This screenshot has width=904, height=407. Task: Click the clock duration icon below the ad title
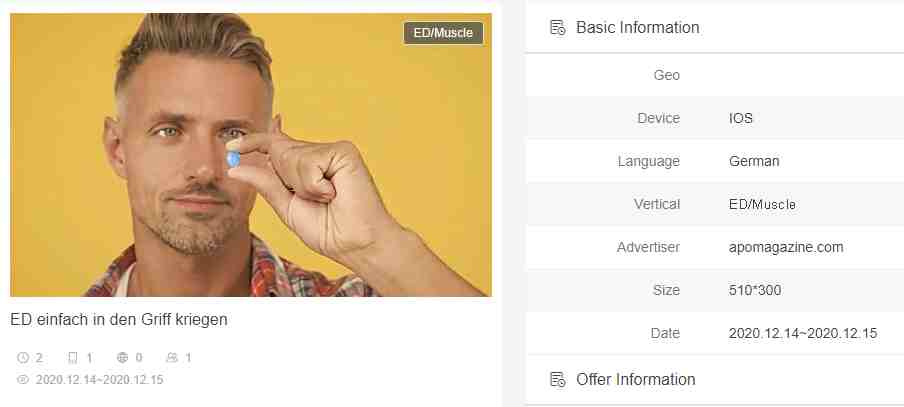point(22,358)
